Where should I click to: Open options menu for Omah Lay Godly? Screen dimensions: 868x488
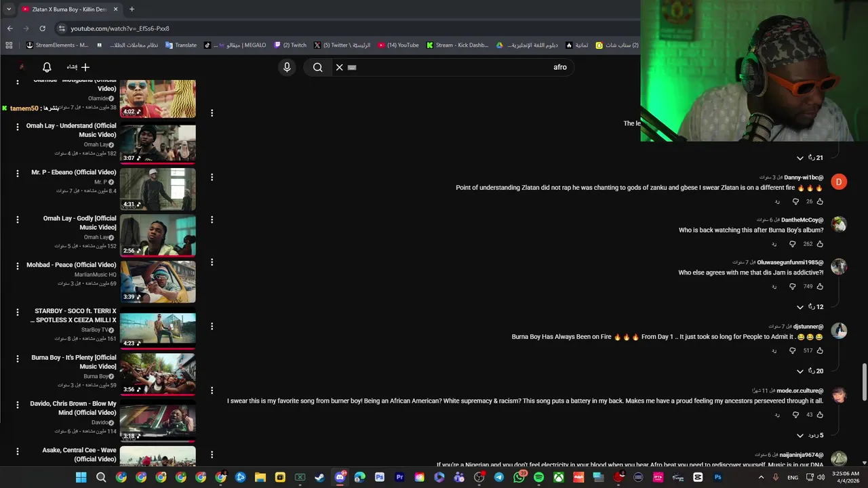pos(18,220)
